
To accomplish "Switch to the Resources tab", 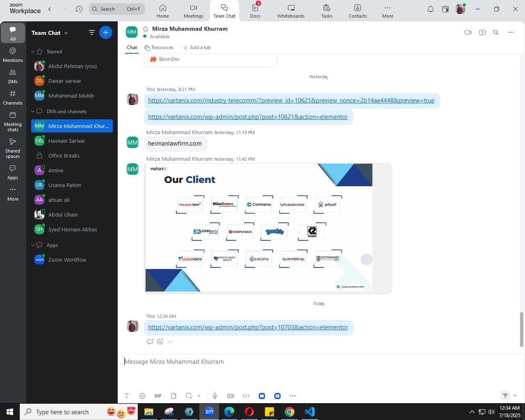I will coord(159,48).
